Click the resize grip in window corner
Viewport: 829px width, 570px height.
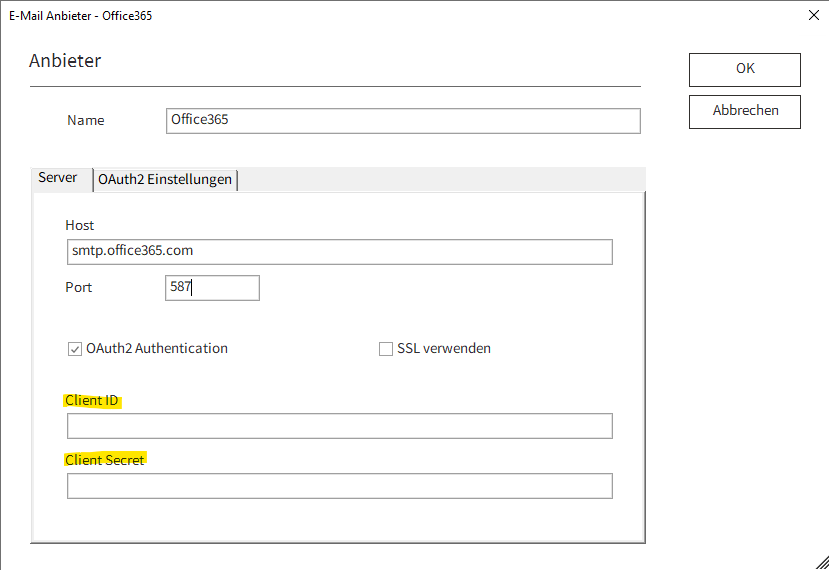pyautogui.click(x=822, y=563)
